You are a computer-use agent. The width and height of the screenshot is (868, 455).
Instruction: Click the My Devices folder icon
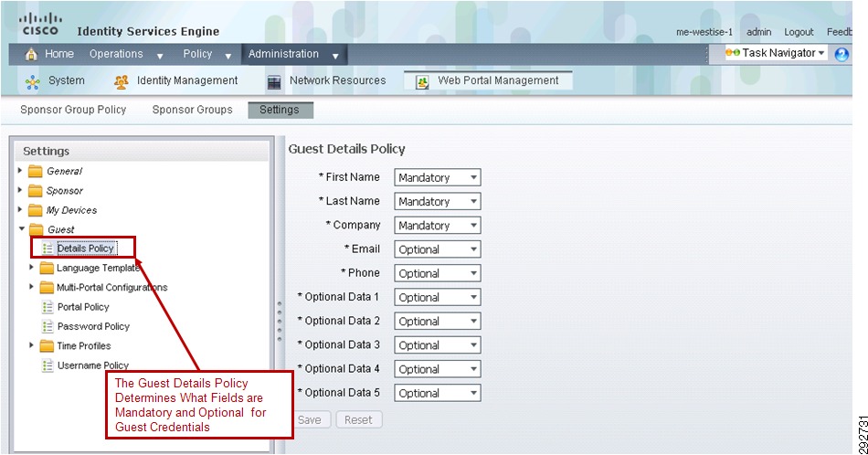(36, 210)
